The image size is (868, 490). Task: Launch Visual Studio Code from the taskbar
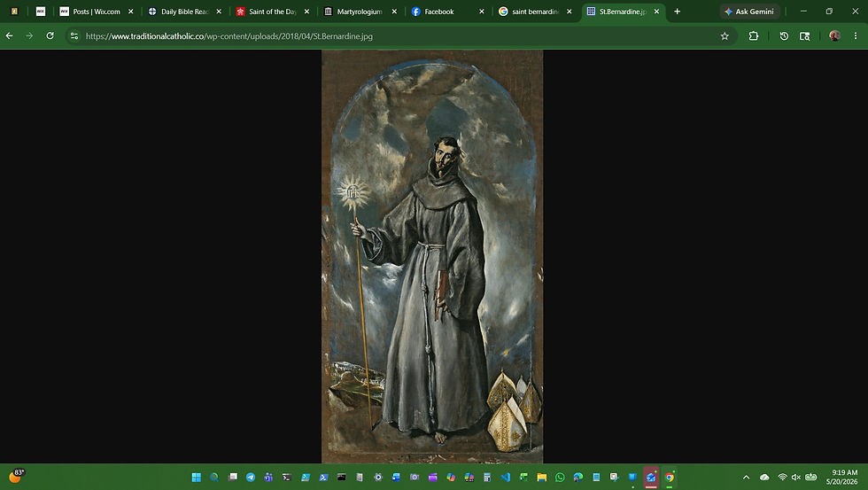506,478
